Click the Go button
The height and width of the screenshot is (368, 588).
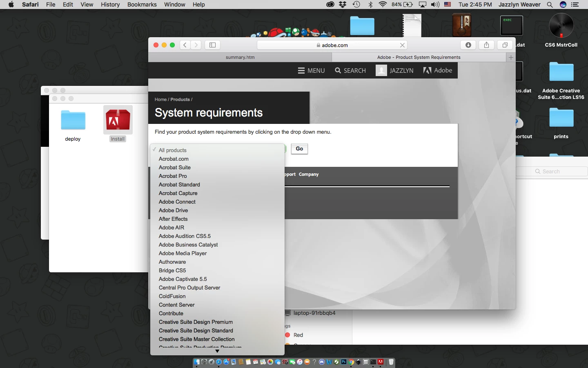[x=299, y=149]
